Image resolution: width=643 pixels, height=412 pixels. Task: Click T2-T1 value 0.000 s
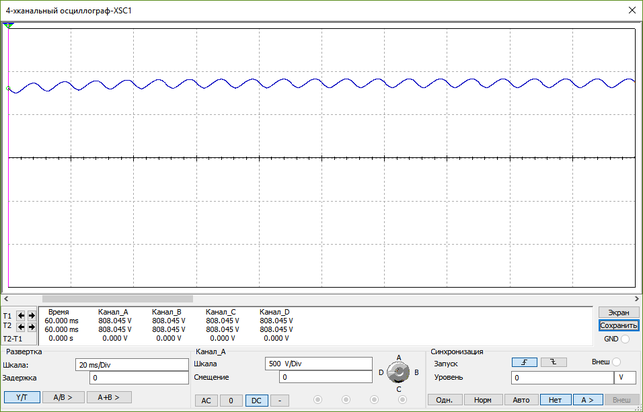point(61,338)
